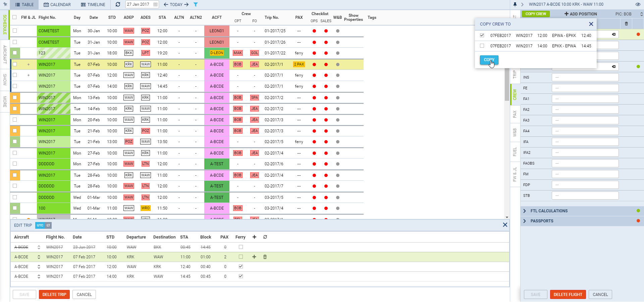Click the star pin icon beside TABLE
This screenshot has width=644, height=302.
tap(5, 4)
